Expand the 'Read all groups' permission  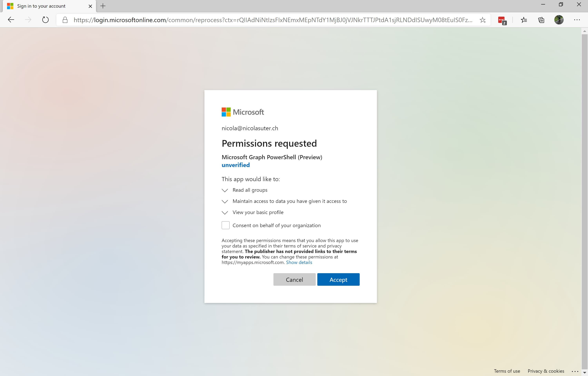coord(225,190)
